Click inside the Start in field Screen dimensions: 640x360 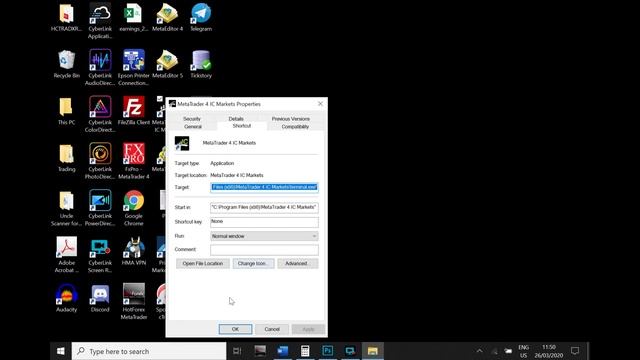pos(264,207)
